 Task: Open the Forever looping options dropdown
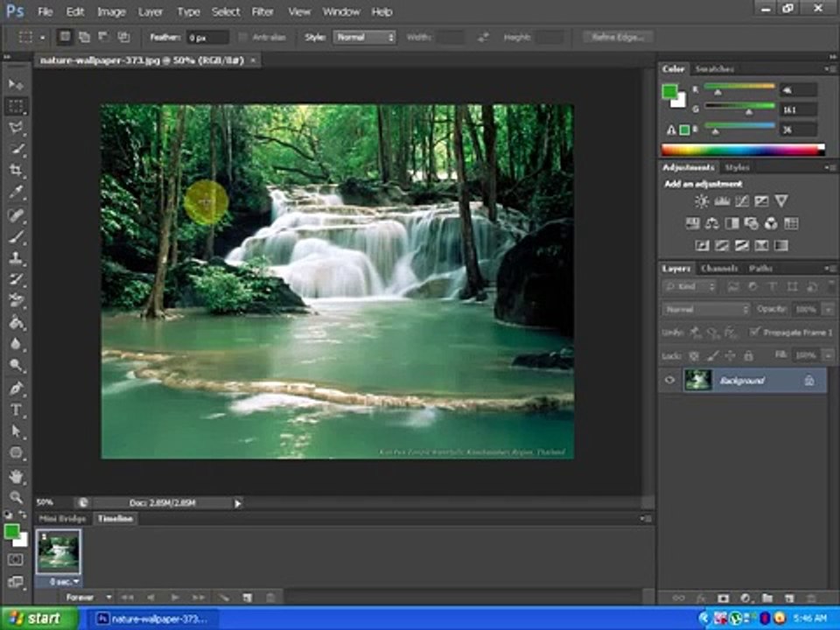88,597
